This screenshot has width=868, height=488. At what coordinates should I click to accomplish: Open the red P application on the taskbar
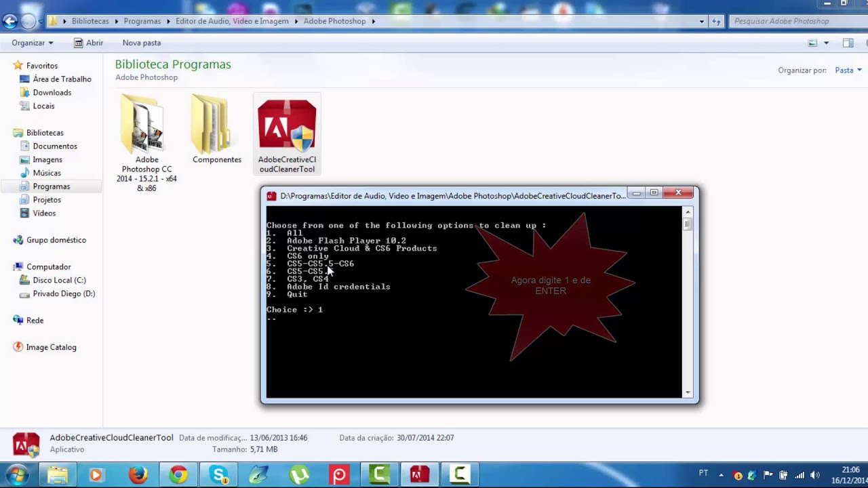click(x=339, y=474)
